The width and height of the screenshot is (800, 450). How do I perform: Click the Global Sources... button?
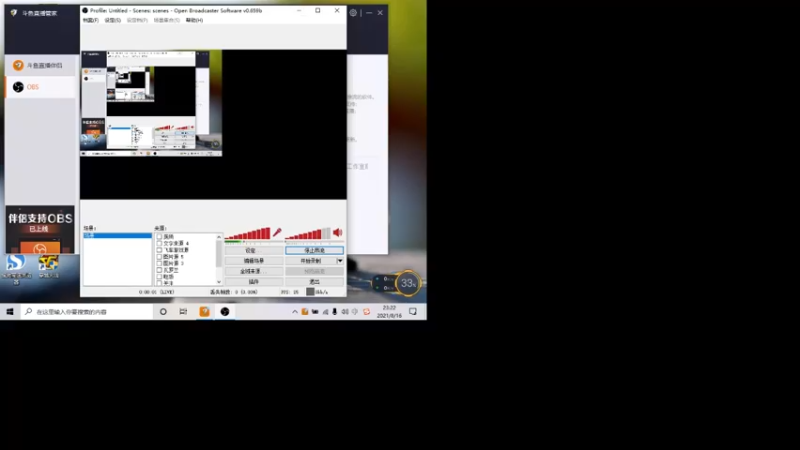(254, 271)
